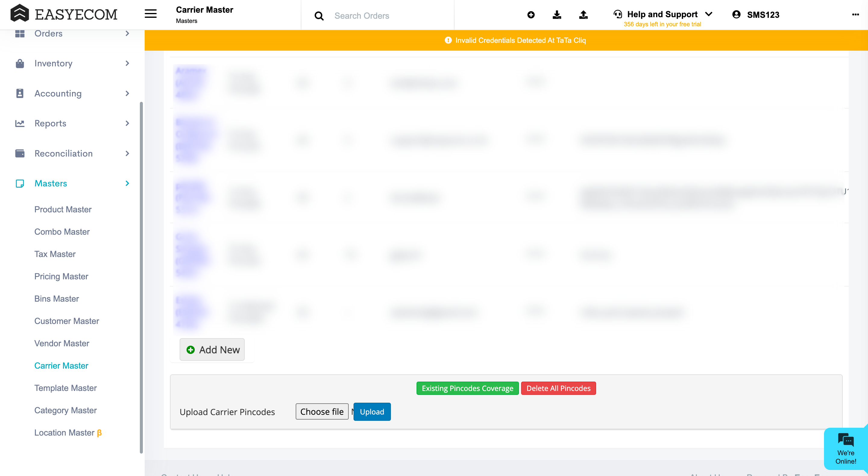Open Tax Master in sidebar

(x=55, y=254)
